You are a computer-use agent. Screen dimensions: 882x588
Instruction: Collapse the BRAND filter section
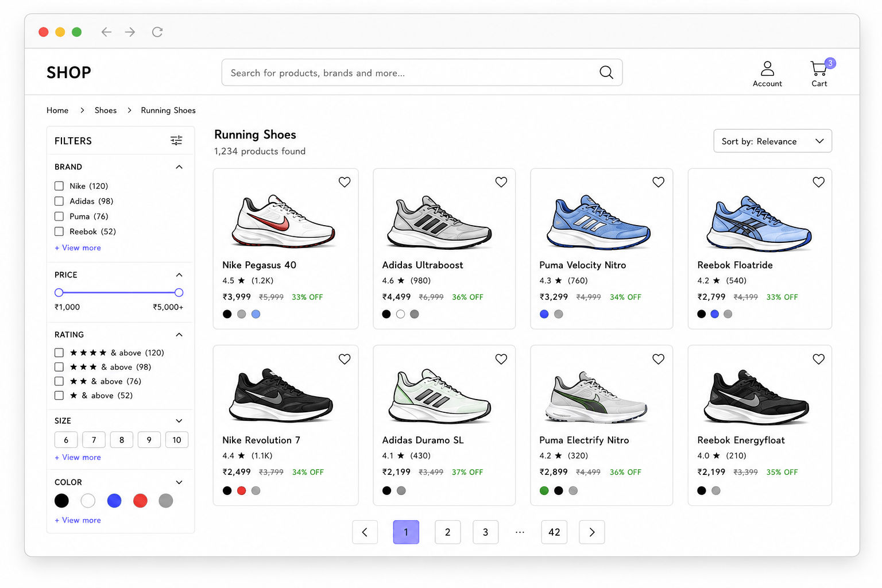pos(179,167)
